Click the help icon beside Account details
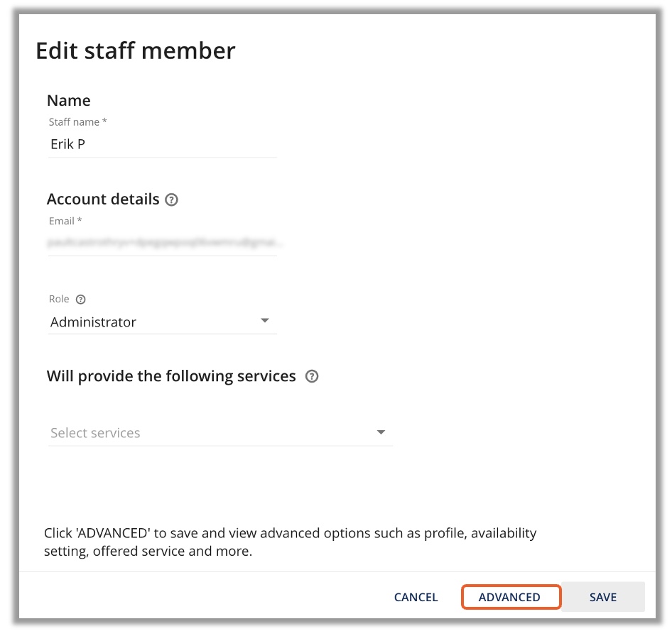 (x=171, y=200)
